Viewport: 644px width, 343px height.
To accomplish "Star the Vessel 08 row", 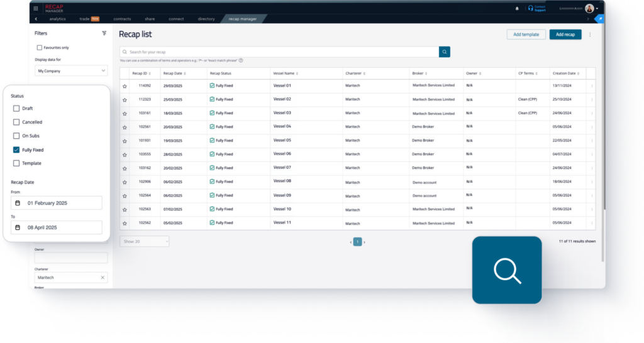I will (x=125, y=182).
